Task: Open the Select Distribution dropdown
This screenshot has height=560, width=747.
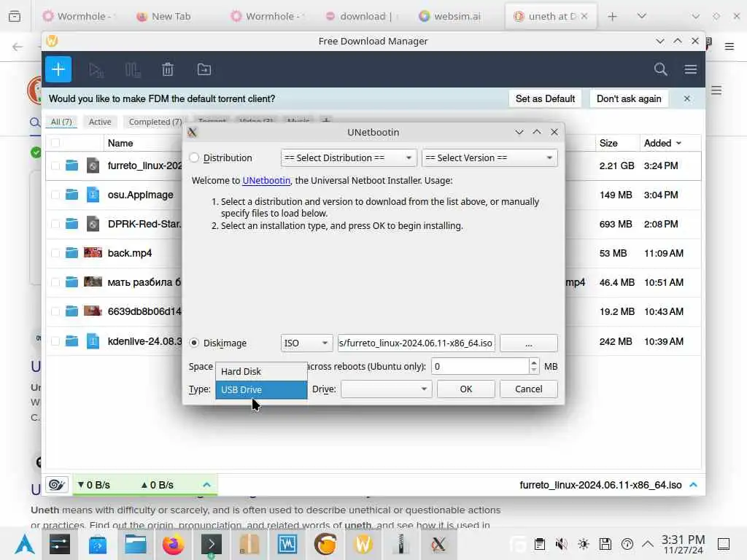Action: tap(349, 157)
